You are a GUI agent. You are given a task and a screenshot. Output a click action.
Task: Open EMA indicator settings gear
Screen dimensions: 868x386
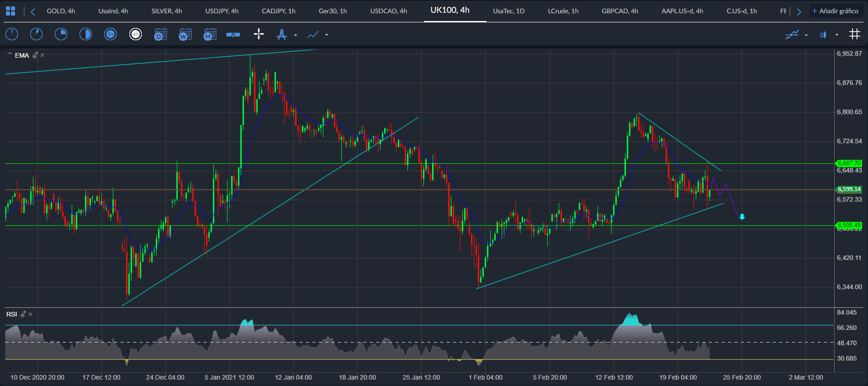coord(35,55)
